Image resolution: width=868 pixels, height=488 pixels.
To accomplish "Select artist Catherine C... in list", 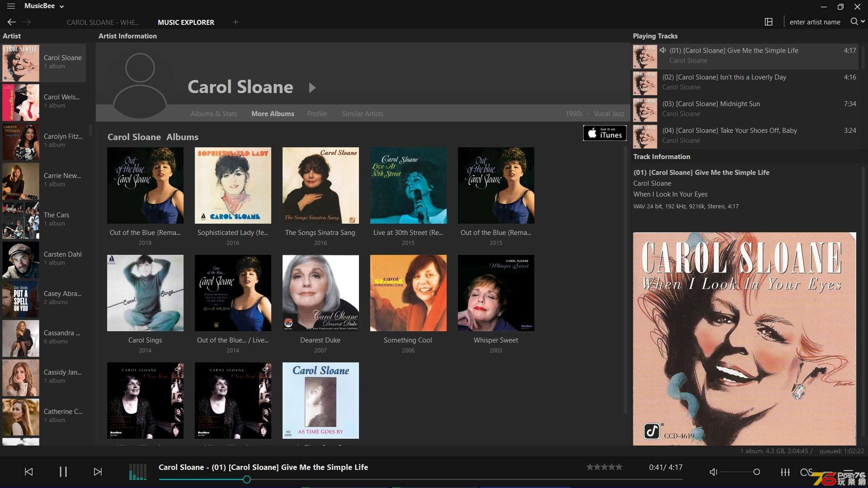I will [x=44, y=417].
